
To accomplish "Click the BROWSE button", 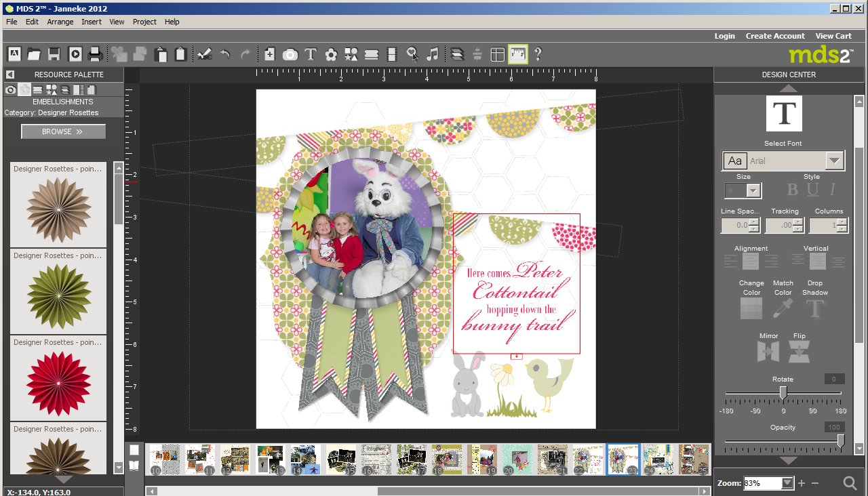I will 63,131.
